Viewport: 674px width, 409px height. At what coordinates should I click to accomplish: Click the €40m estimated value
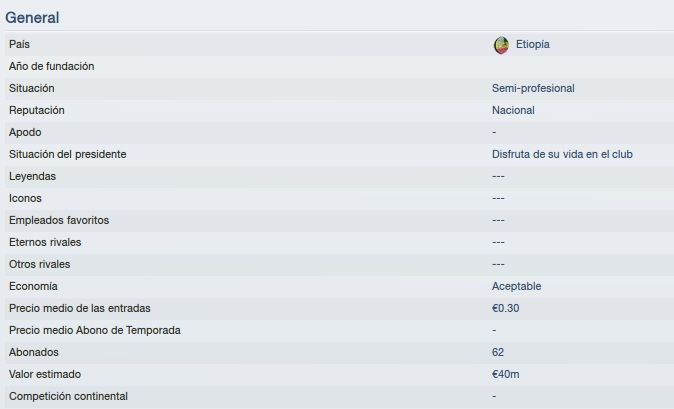click(506, 374)
